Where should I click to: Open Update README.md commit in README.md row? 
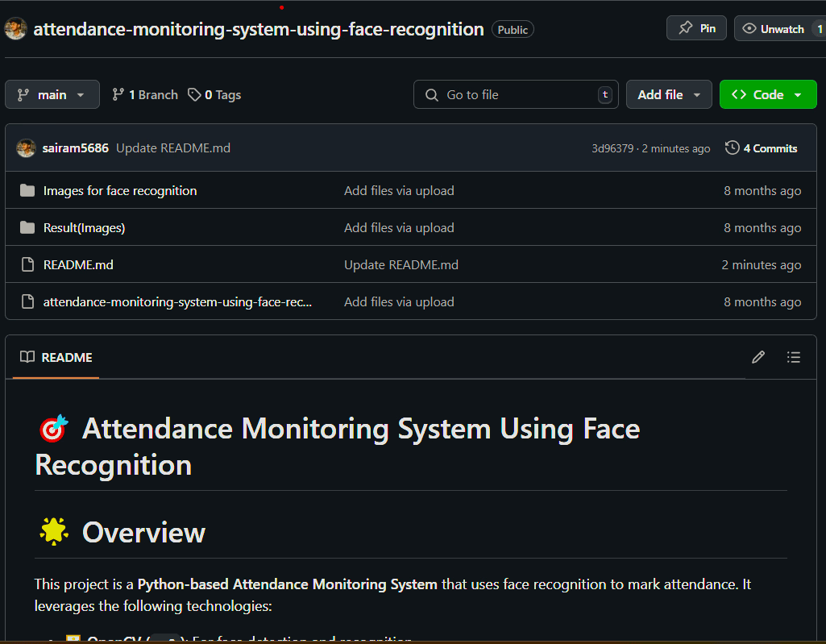point(401,264)
